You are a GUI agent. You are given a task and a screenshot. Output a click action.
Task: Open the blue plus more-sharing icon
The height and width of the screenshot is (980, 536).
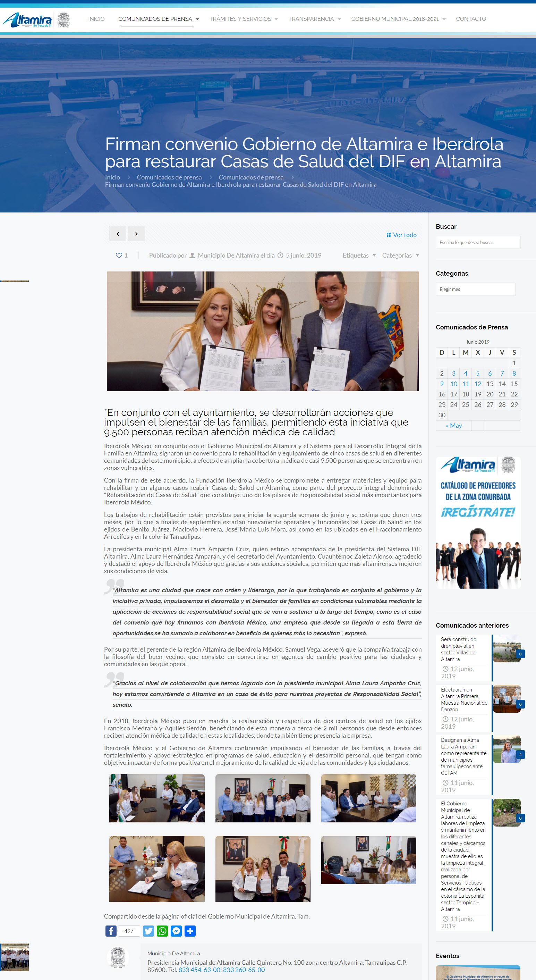[x=190, y=931]
